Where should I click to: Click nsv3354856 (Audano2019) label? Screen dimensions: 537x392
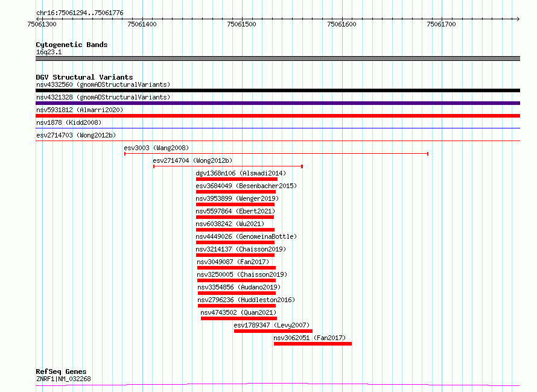pos(239,287)
